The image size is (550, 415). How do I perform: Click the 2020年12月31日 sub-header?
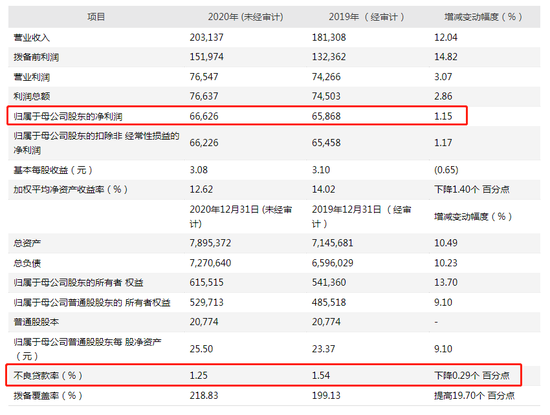(241, 217)
